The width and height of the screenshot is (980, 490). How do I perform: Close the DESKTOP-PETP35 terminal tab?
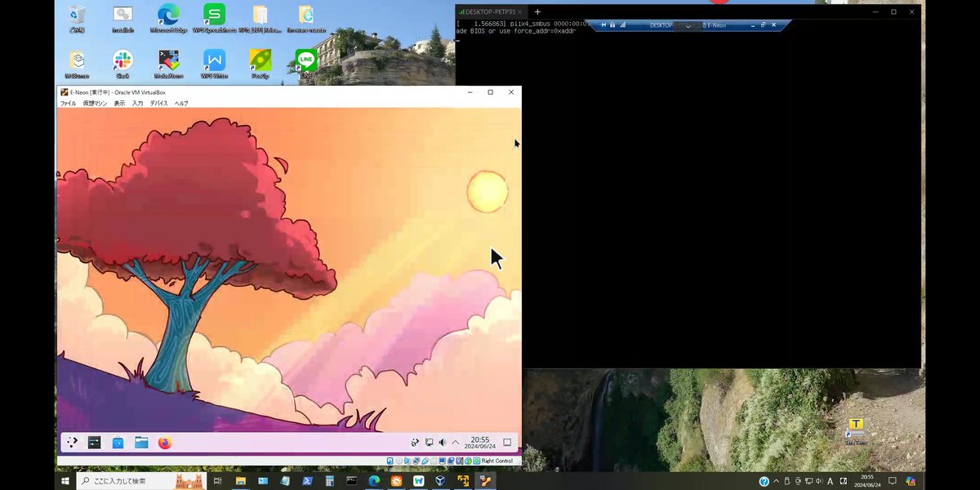(x=520, y=11)
